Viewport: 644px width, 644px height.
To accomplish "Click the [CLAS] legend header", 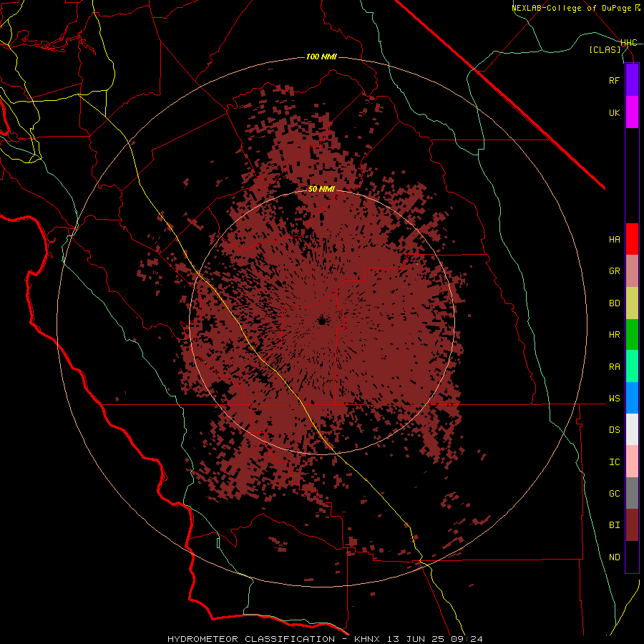I will click(x=605, y=49).
